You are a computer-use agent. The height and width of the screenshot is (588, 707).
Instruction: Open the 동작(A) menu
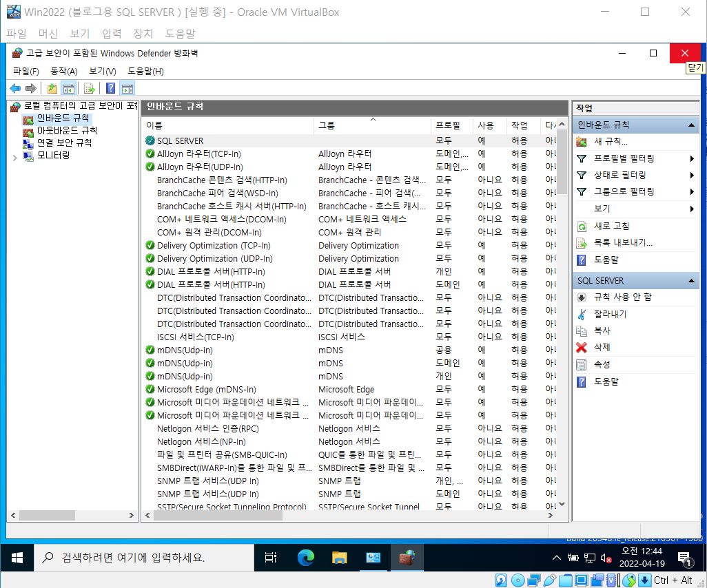tap(63, 71)
